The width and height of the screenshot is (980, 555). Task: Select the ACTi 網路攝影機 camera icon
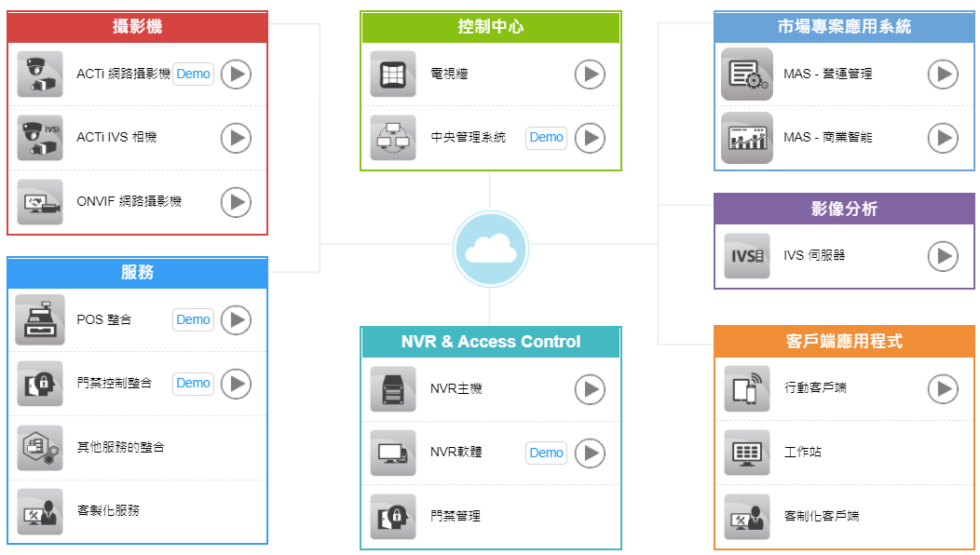point(38,74)
